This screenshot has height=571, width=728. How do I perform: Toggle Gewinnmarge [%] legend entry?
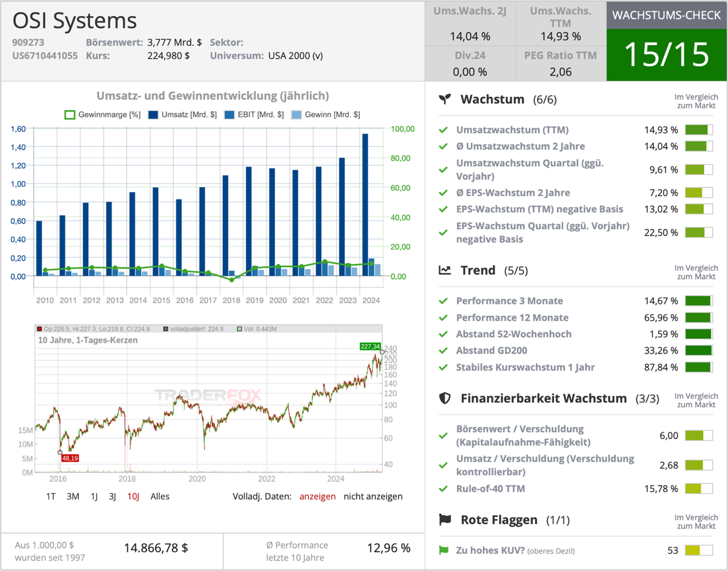pos(102,114)
